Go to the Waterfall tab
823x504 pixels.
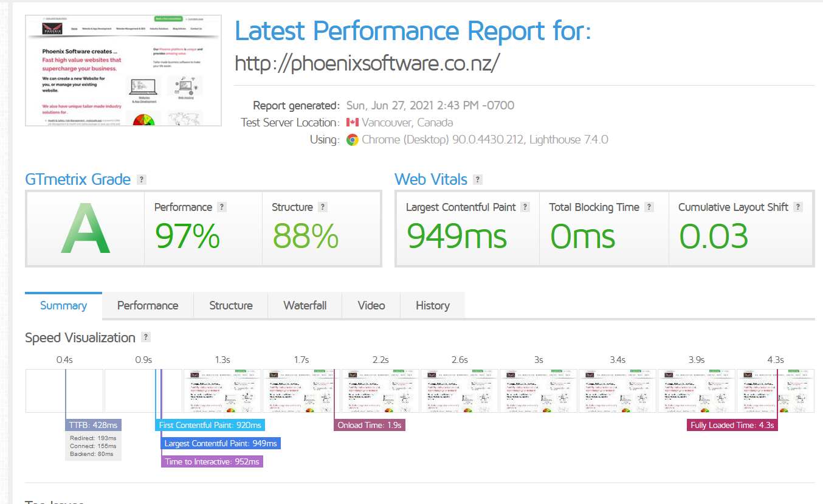click(x=305, y=305)
